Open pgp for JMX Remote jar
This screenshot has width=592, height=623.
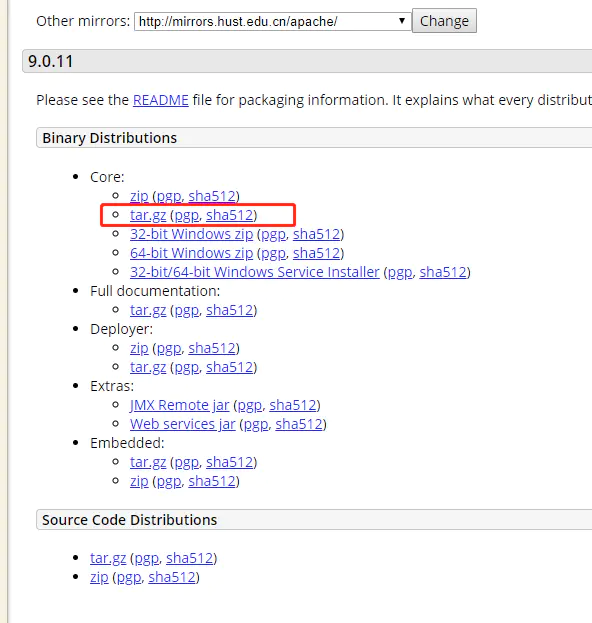[250, 405]
